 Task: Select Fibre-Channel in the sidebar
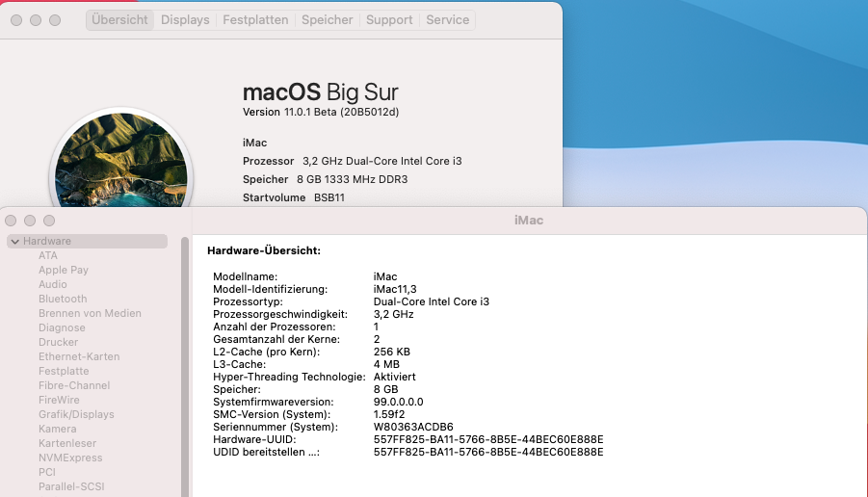(x=74, y=385)
